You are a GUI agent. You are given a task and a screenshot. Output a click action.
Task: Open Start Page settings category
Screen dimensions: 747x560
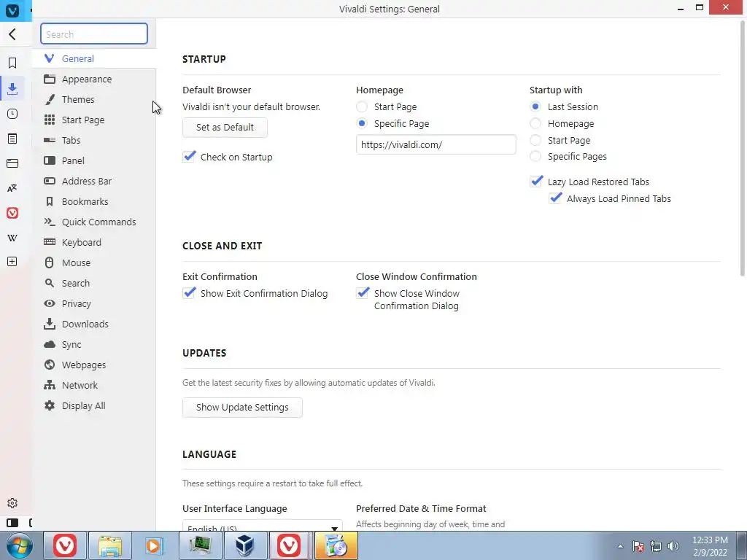point(94,120)
